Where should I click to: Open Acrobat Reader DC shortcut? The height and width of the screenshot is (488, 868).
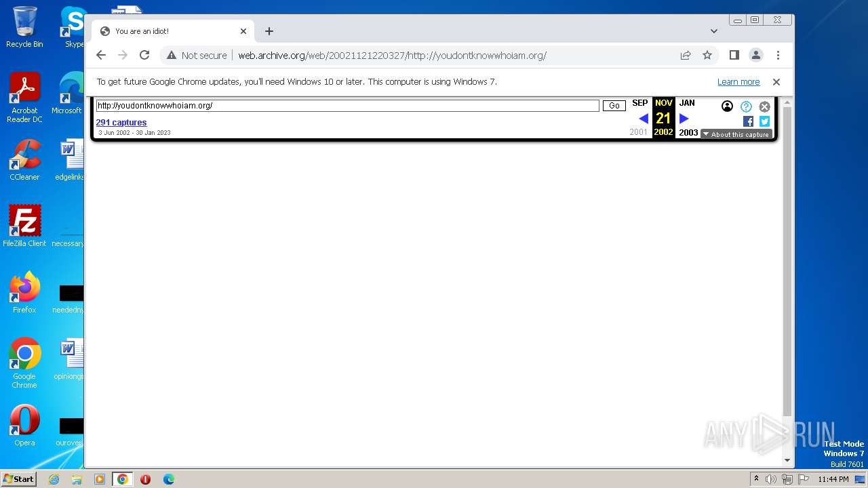(24, 98)
